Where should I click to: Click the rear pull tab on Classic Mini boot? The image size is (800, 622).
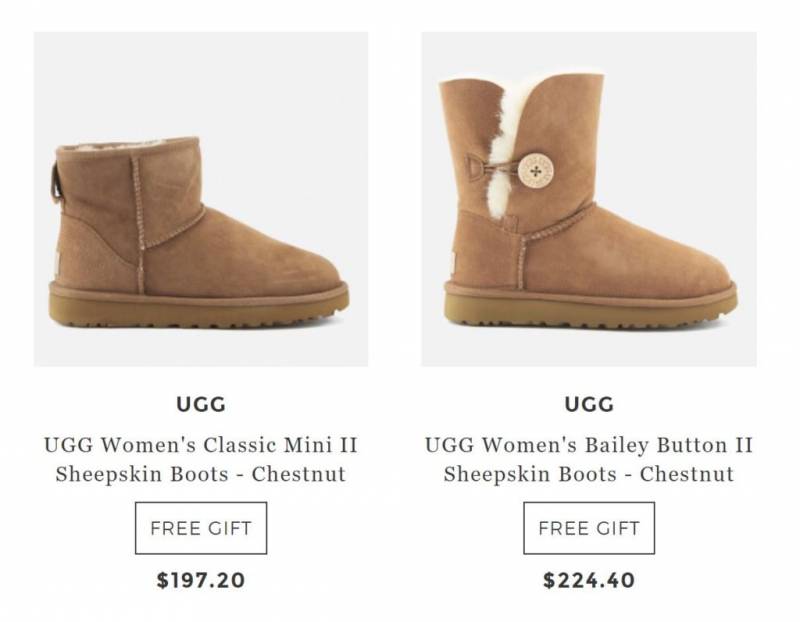pyautogui.click(x=59, y=177)
